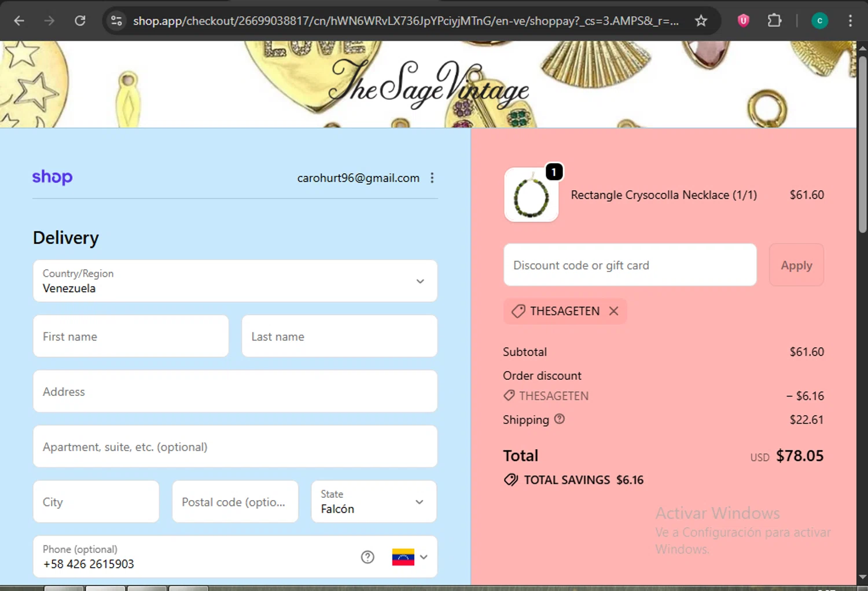Open site information icon in address bar
Image resolution: width=868 pixels, height=591 pixels.
(116, 21)
